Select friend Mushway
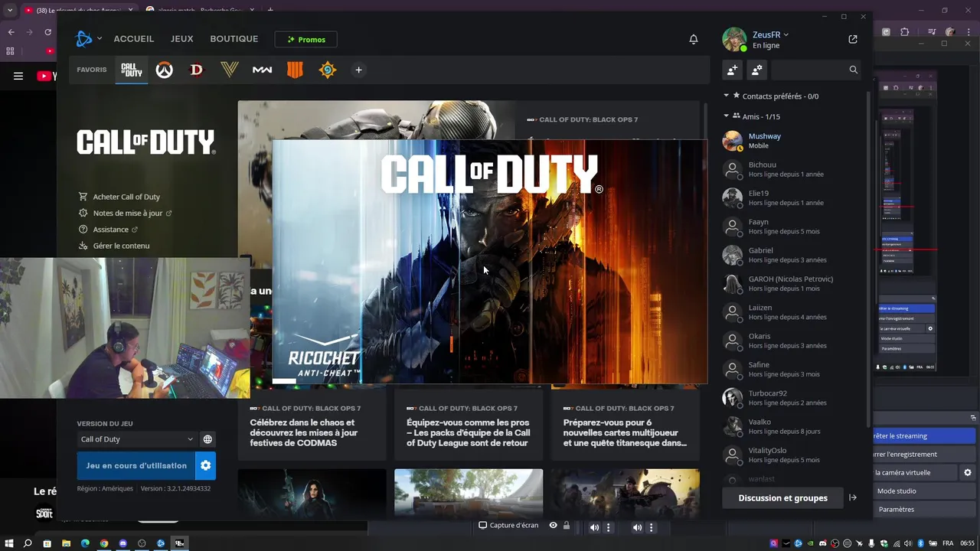 [792, 141]
